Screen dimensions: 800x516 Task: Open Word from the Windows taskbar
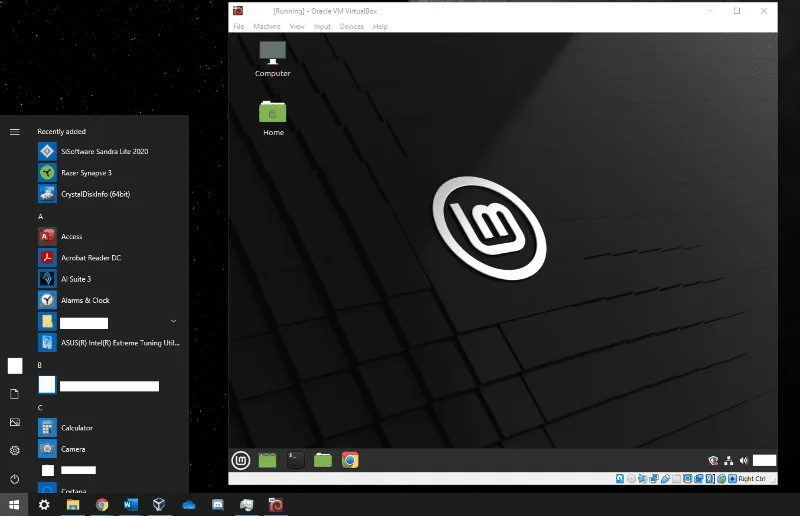[x=131, y=505]
